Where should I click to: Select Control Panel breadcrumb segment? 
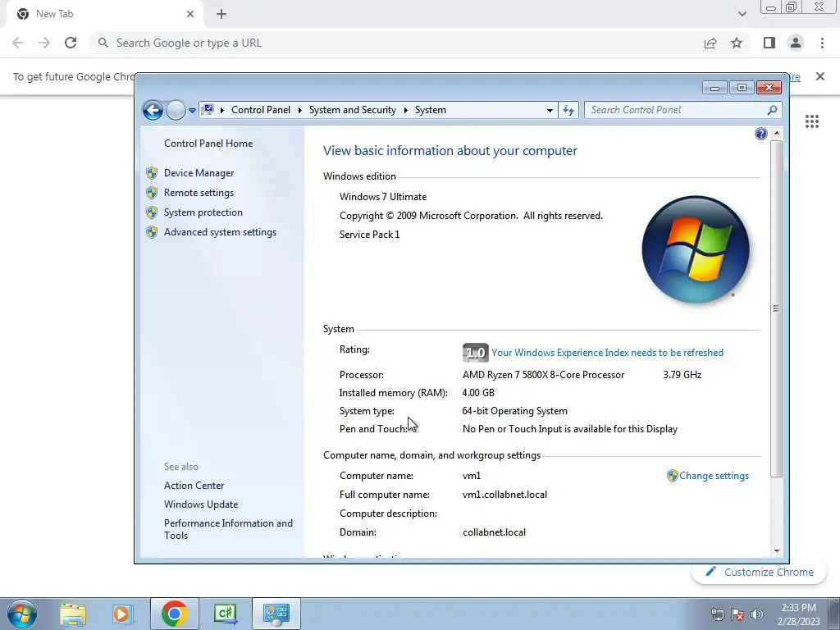pyautogui.click(x=261, y=110)
